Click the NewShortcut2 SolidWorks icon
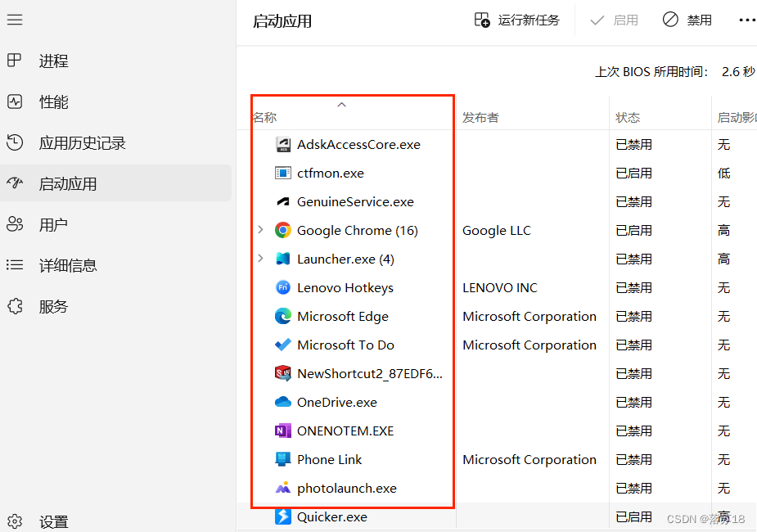This screenshot has width=757, height=532. pos(283,373)
